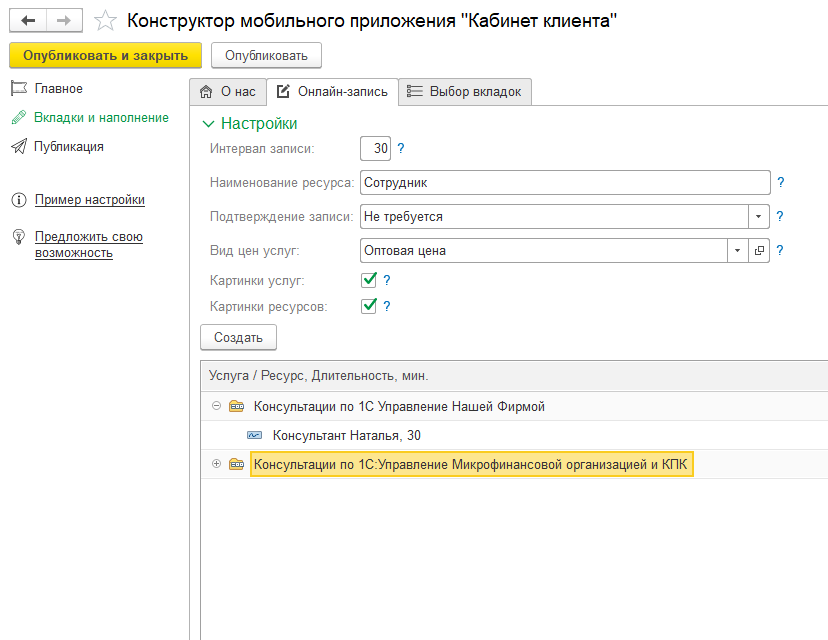The height and width of the screenshot is (640, 828).
Task: Click into the Наименование ресурса text field
Action: (564, 183)
